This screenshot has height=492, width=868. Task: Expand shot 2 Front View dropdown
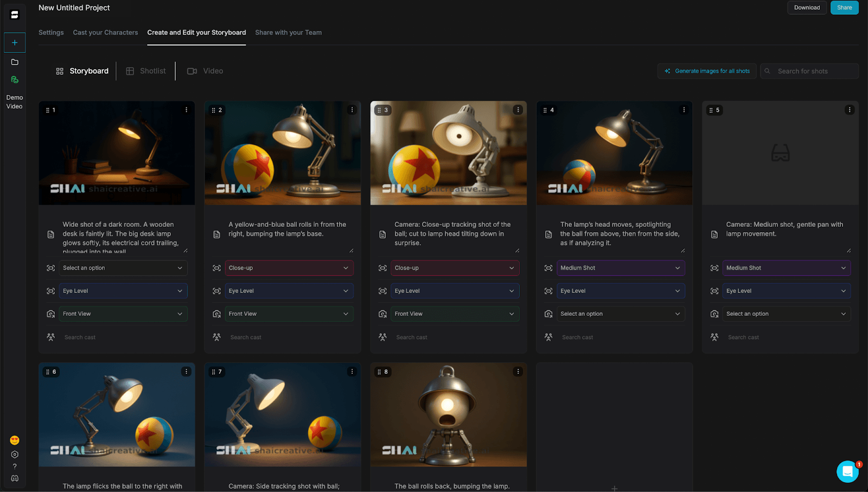pos(289,314)
